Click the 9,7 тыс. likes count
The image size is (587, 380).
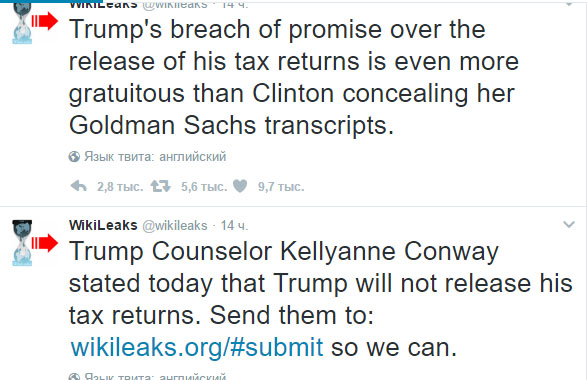281,186
